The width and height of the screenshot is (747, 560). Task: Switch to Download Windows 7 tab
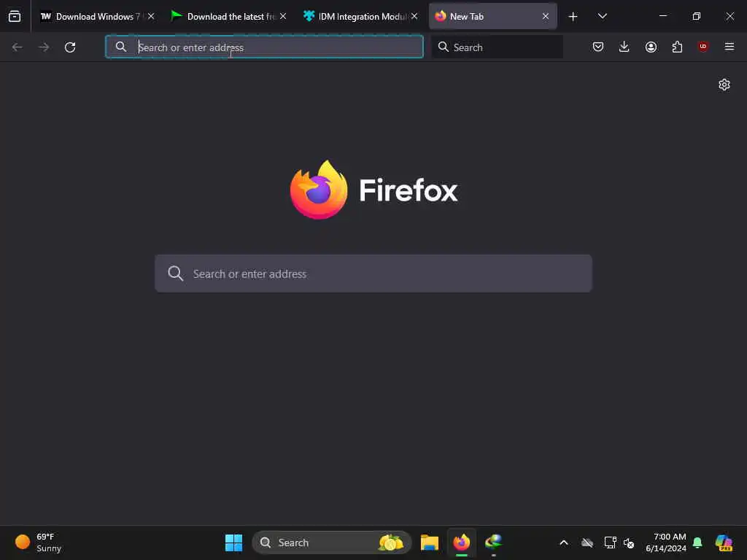pos(97,16)
